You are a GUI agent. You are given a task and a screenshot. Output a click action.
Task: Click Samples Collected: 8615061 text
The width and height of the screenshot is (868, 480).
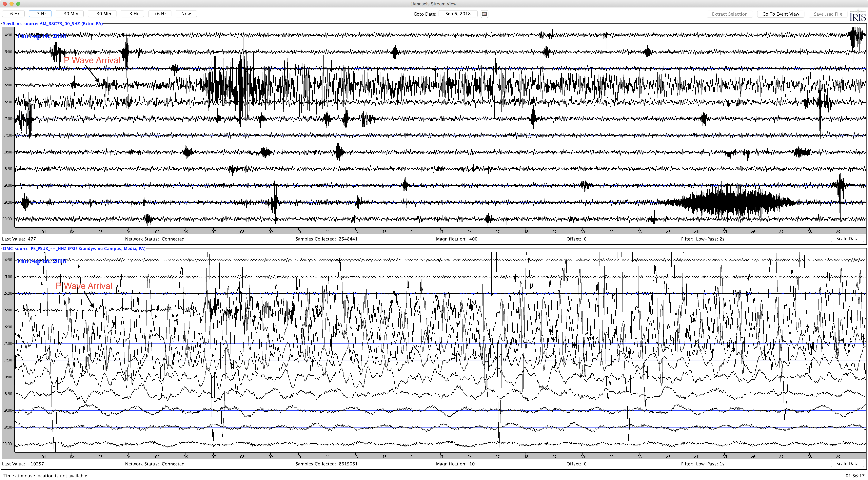click(x=327, y=464)
